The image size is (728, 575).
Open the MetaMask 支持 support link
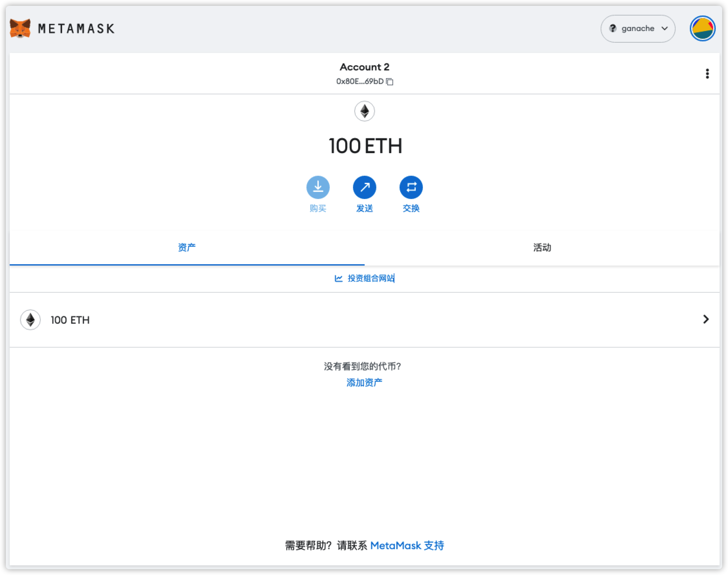tap(407, 545)
